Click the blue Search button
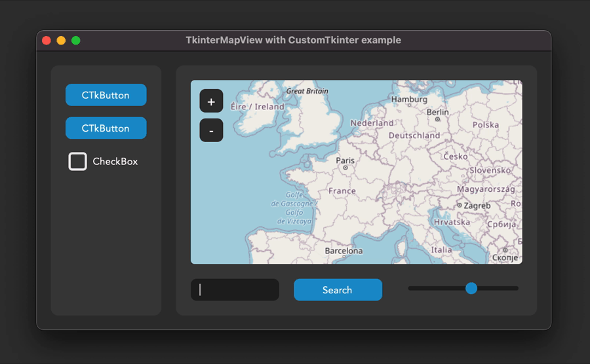This screenshot has width=590, height=364. tap(338, 290)
